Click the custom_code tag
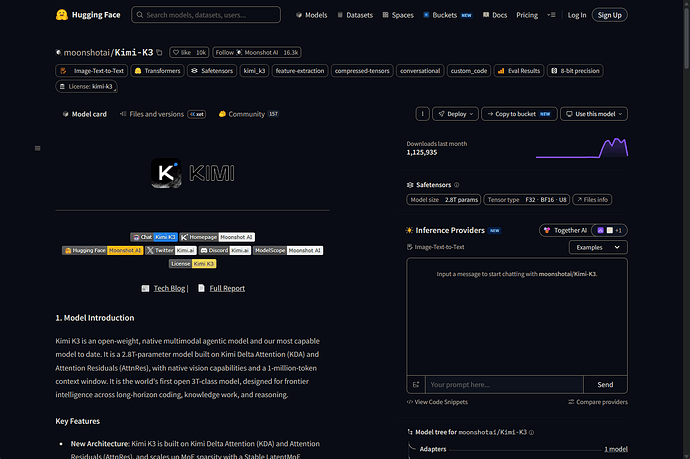The width and height of the screenshot is (690, 459). [469, 71]
